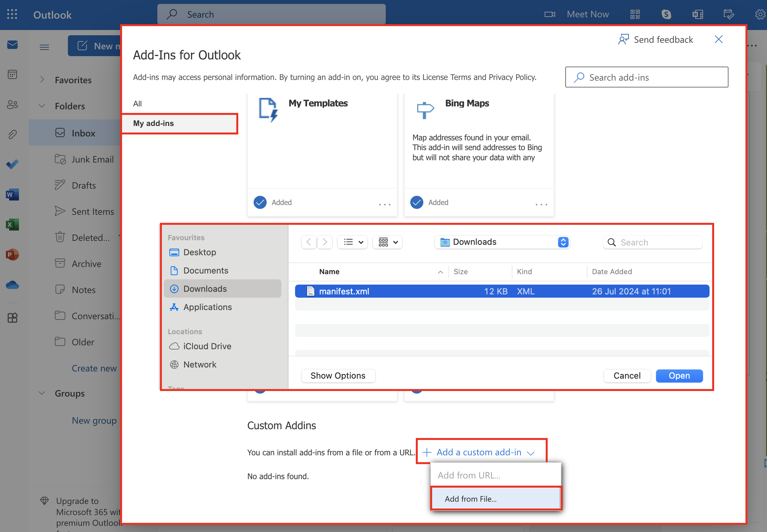Open the OneNote feed icon in header
Viewport: 767px width, 532px height.
[697, 14]
